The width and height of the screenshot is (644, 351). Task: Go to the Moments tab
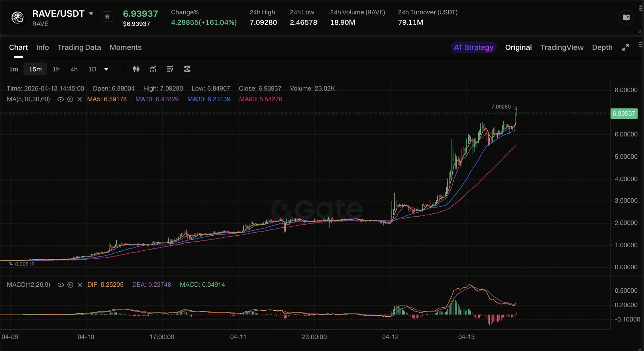pyautogui.click(x=126, y=47)
